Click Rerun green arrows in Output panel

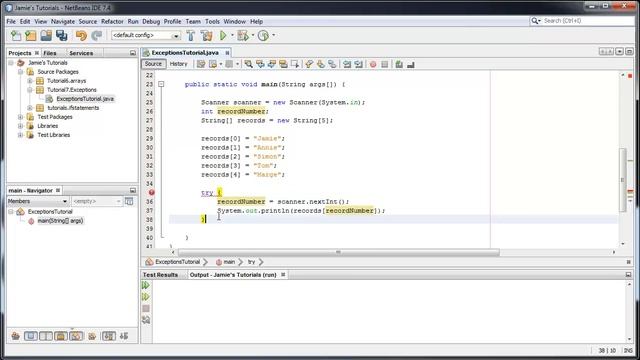click(x=146, y=285)
